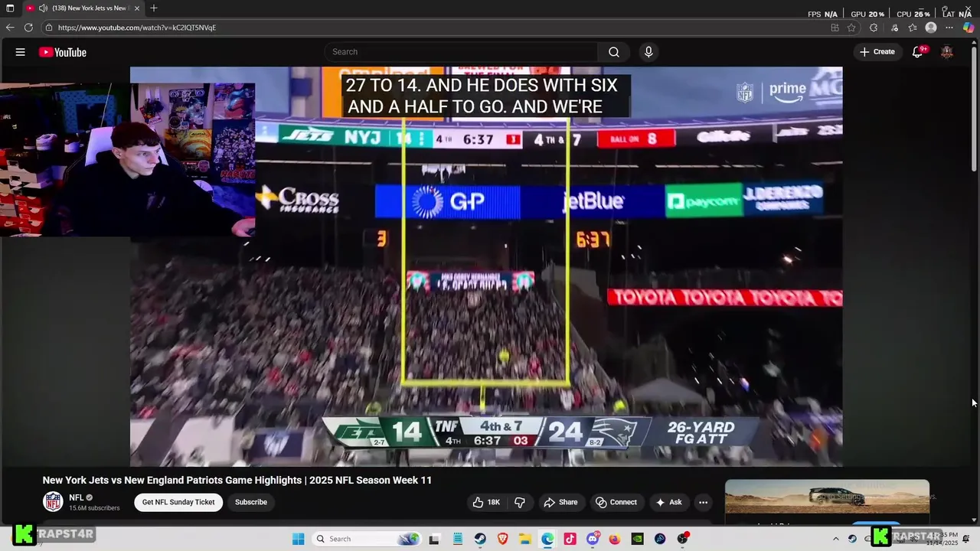Click the video player to pause
This screenshot has width=980, height=551.
[486, 266]
